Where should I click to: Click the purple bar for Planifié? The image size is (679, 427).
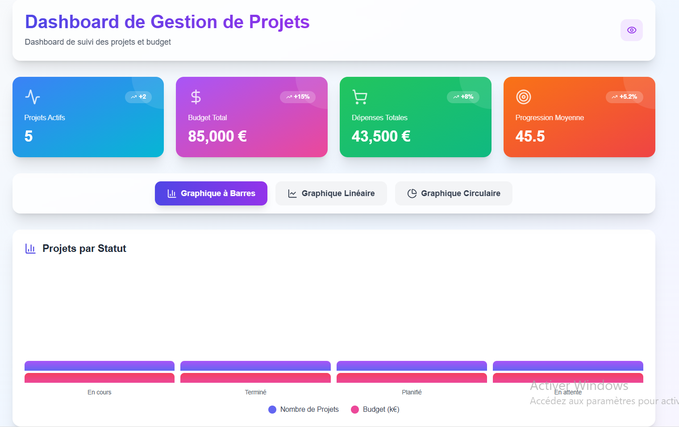[x=411, y=366]
